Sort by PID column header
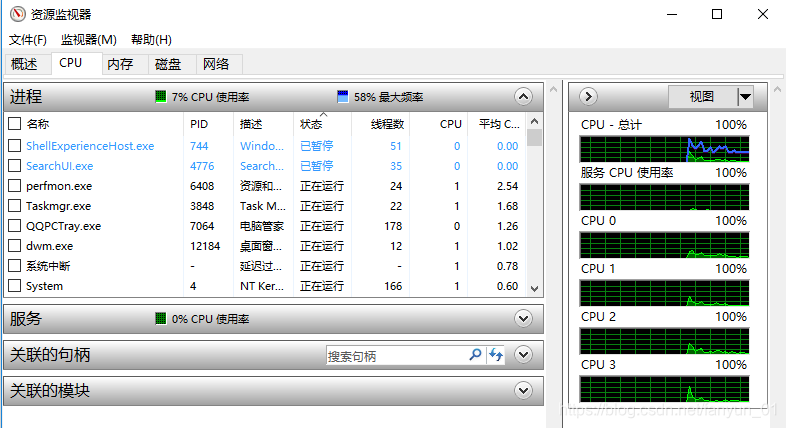 [199, 124]
